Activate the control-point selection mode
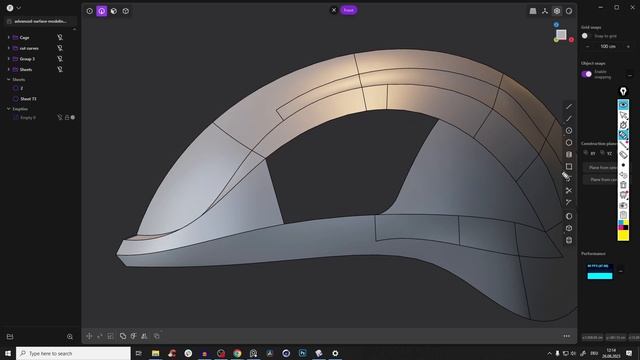Viewport: 640px width, 360px height. [x=89, y=11]
